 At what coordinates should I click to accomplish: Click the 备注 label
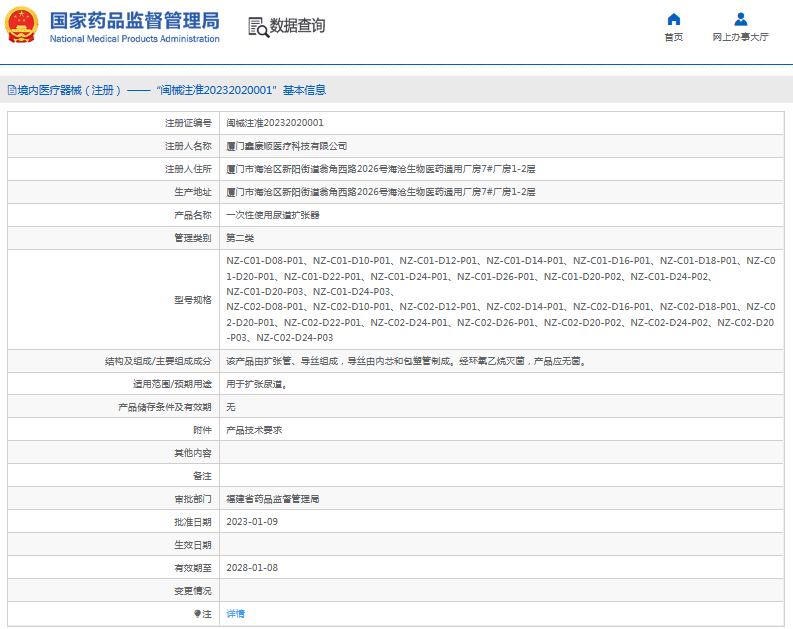[x=202, y=476]
